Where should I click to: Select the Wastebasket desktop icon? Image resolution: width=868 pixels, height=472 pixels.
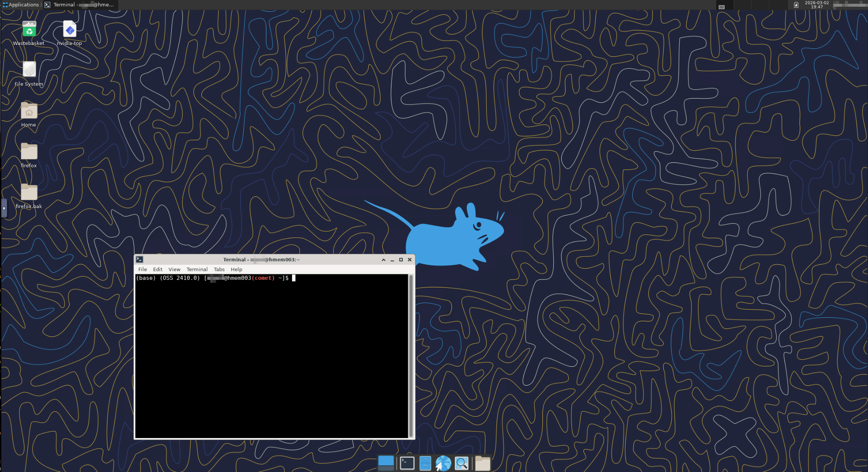tap(29, 33)
